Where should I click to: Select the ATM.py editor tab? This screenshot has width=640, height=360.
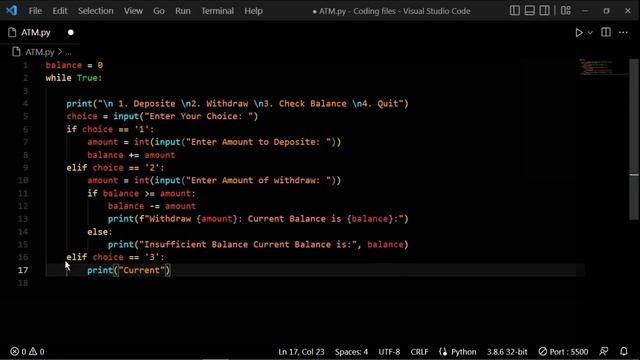40,32
